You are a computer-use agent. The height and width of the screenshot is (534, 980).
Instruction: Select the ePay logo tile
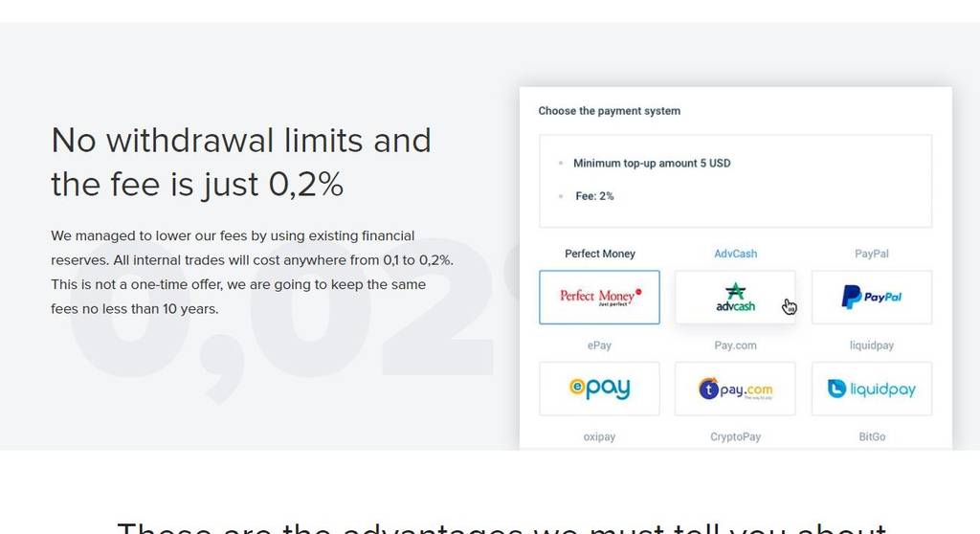tap(599, 389)
